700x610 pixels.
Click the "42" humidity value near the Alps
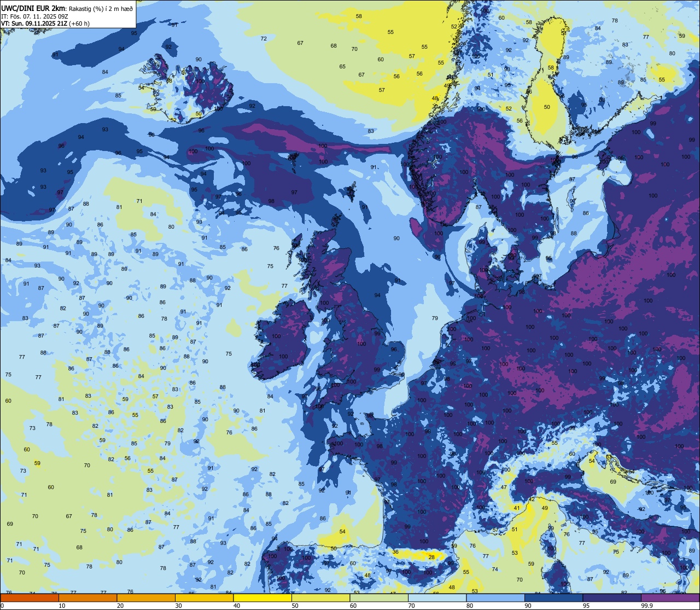pyautogui.click(x=532, y=499)
